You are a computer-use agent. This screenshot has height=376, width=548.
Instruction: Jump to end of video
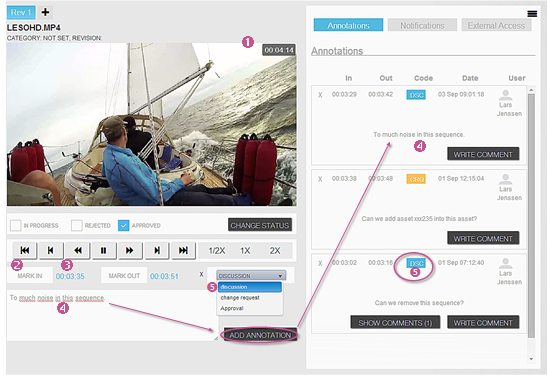point(183,250)
